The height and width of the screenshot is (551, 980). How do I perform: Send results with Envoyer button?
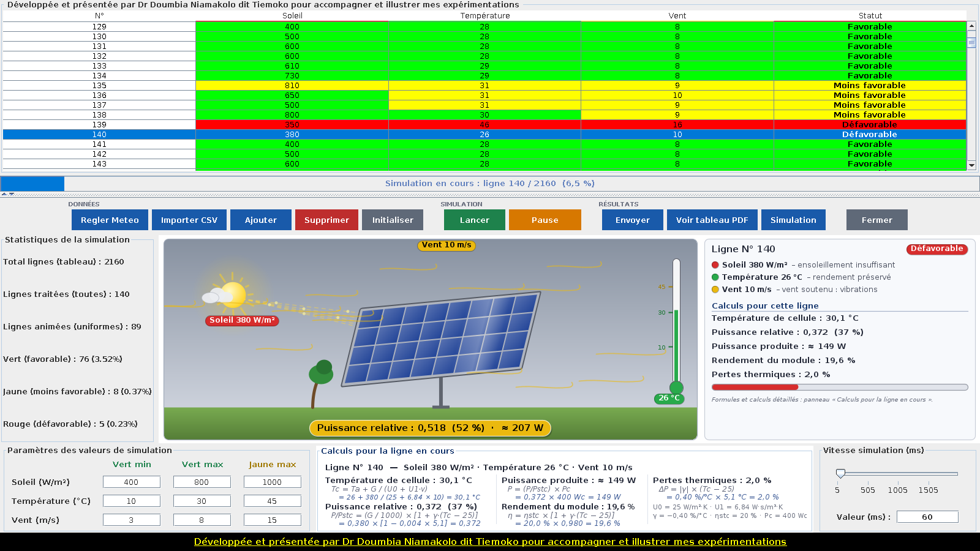[x=633, y=220]
